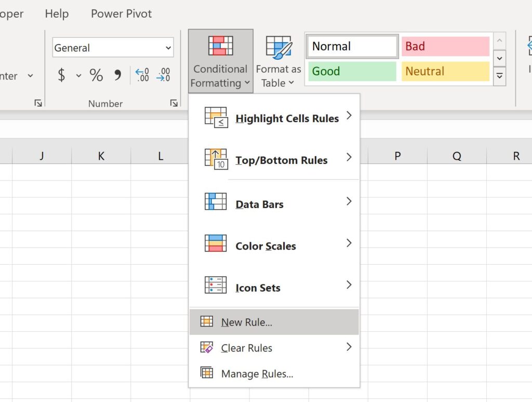Select the Conditional Formatting button
The image size is (532, 402).
(x=220, y=60)
